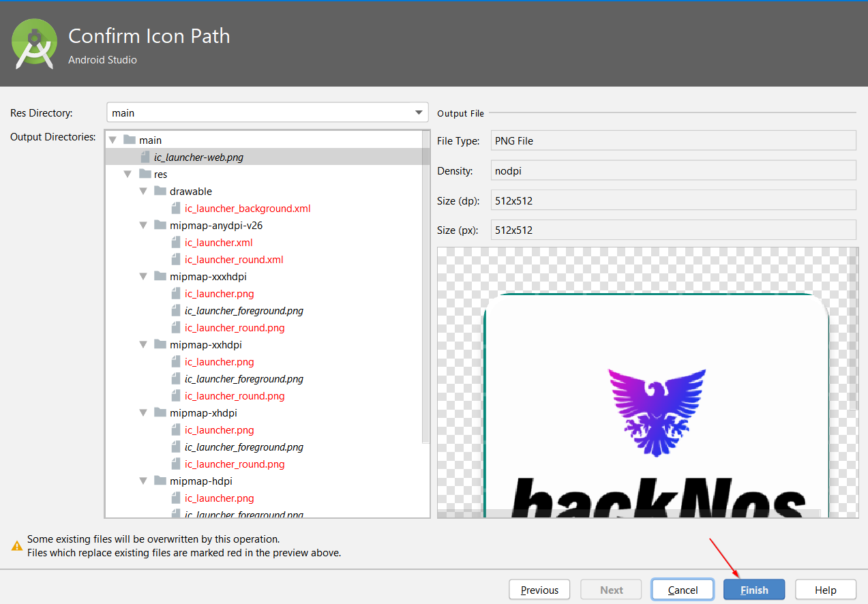Screen dimensions: 868x604
Task: Click the output directories vertical scrollbar
Action: [x=426, y=286]
